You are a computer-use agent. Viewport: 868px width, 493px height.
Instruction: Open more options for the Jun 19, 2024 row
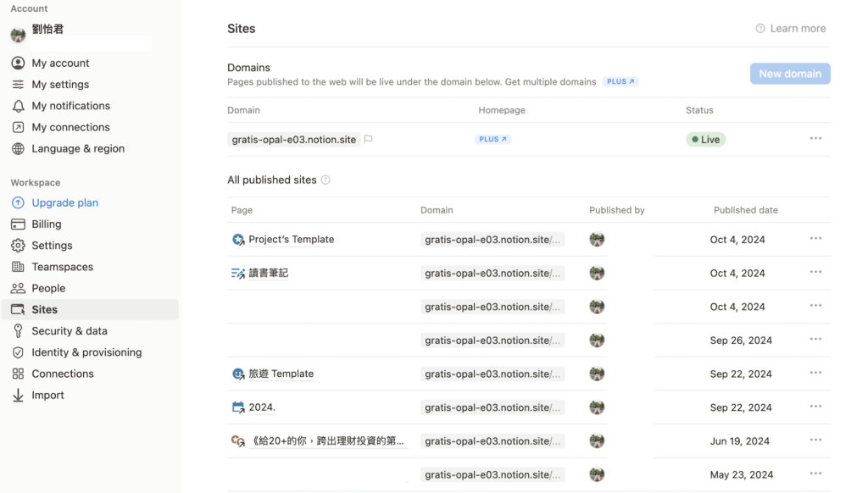[815, 440]
